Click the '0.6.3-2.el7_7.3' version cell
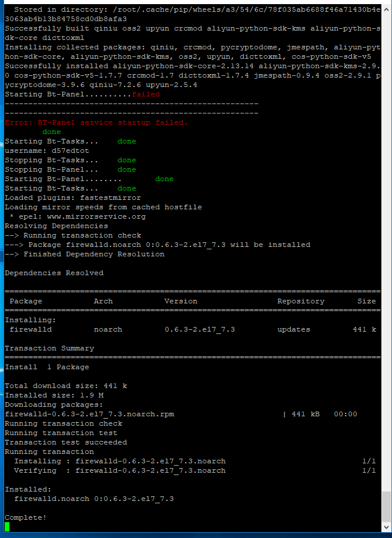Viewport: 392px width, 538px height. pos(200,329)
